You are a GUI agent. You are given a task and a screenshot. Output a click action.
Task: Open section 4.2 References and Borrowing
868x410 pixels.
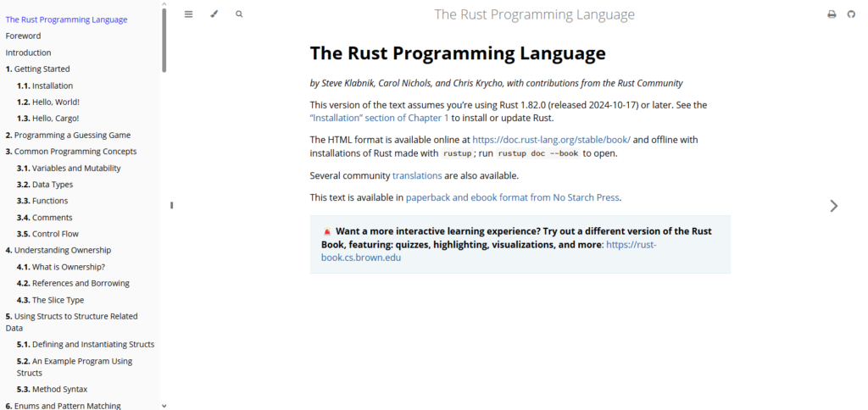(73, 283)
